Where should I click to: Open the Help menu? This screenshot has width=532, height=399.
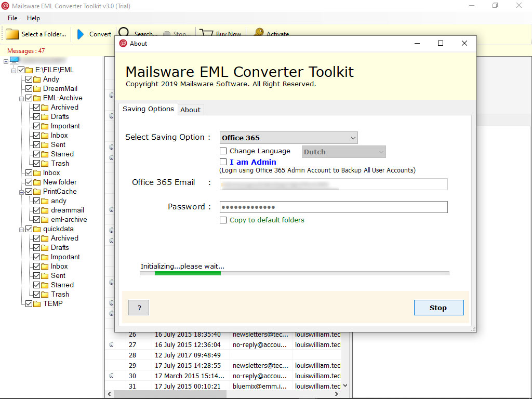(33, 18)
